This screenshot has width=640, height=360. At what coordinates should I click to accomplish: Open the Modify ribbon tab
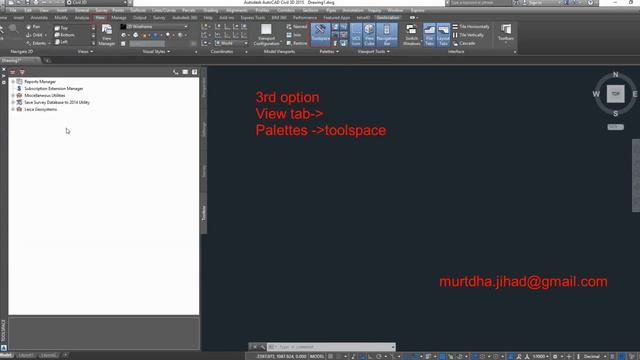pyautogui.click(x=61, y=18)
